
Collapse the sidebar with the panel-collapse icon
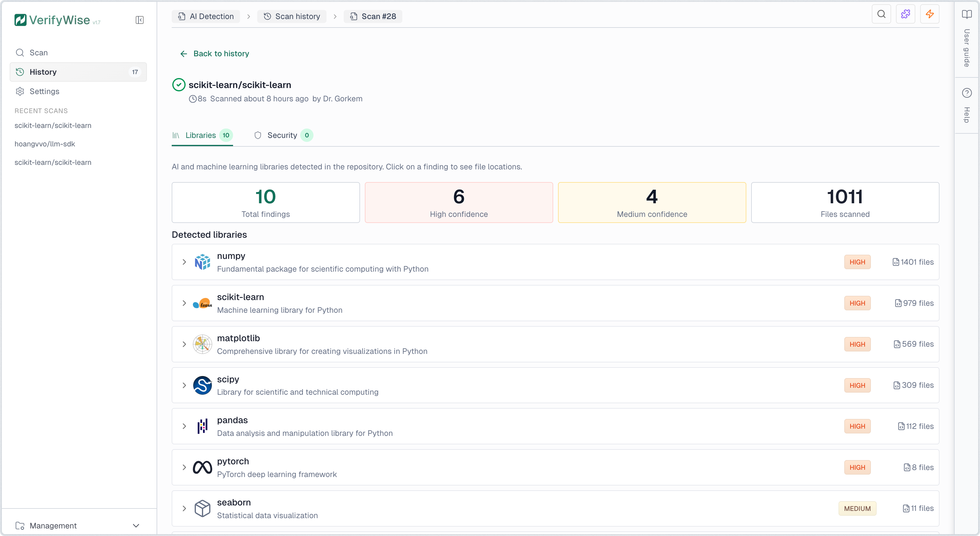[x=140, y=20]
